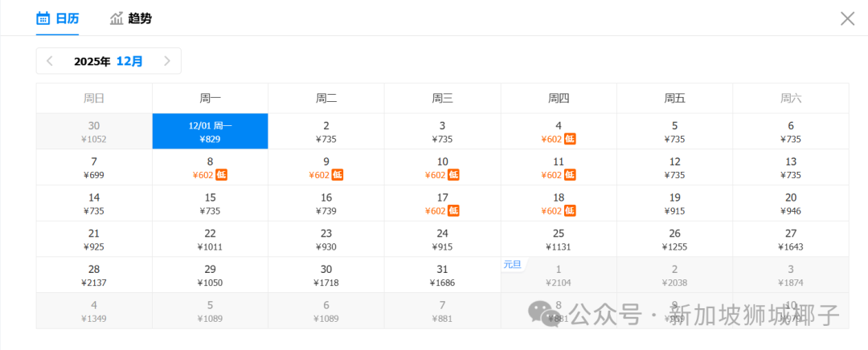This screenshot has width=868, height=350.
Task: Select the highlighted 12/01 周一 ¥829 cell
Action: coord(210,132)
